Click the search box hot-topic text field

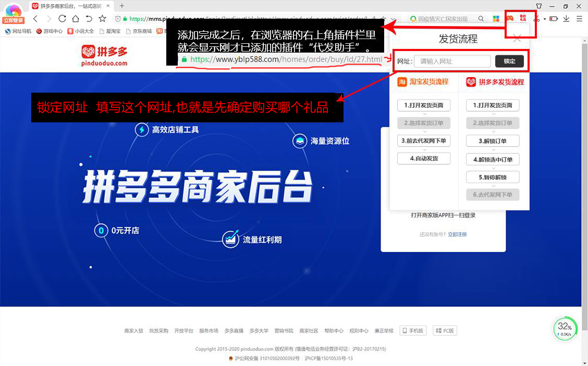pyautogui.click(x=443, y=19)
